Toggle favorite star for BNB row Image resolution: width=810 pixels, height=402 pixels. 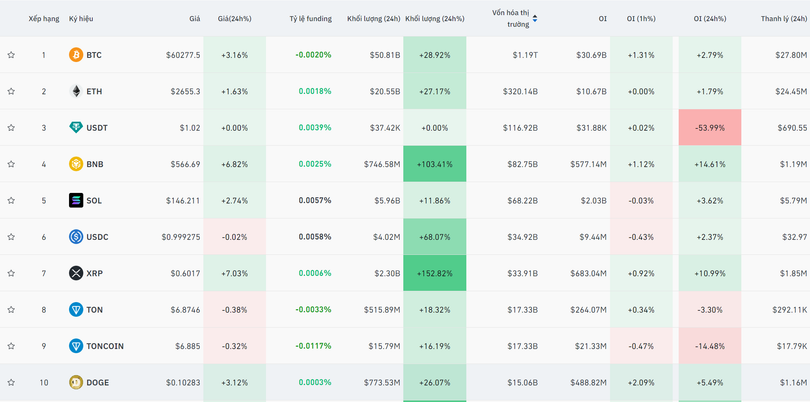[x=11, y=164]
